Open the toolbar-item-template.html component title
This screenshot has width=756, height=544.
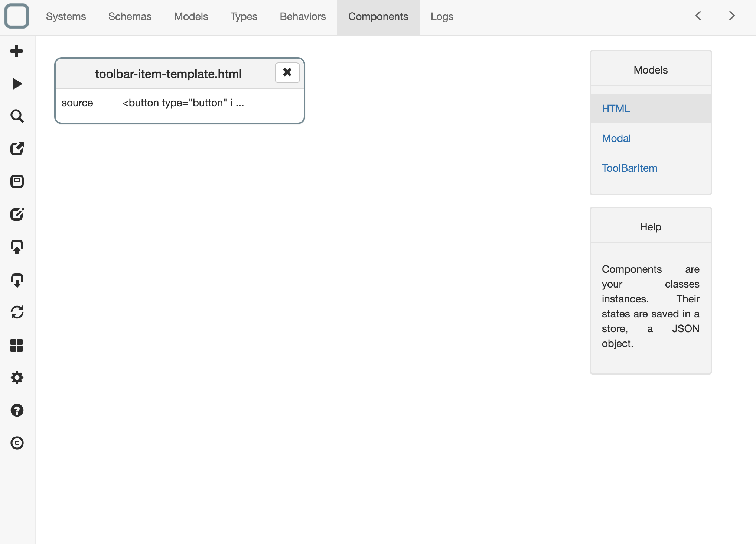tap(168, 74)
